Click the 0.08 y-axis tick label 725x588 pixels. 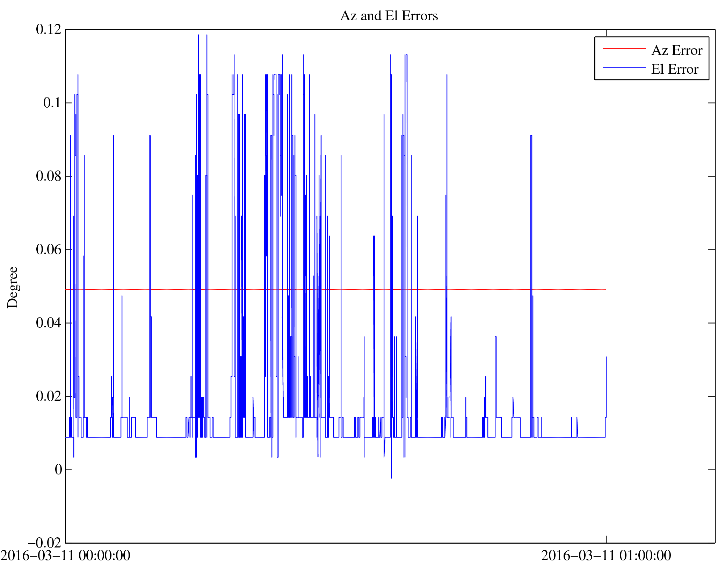49,176
